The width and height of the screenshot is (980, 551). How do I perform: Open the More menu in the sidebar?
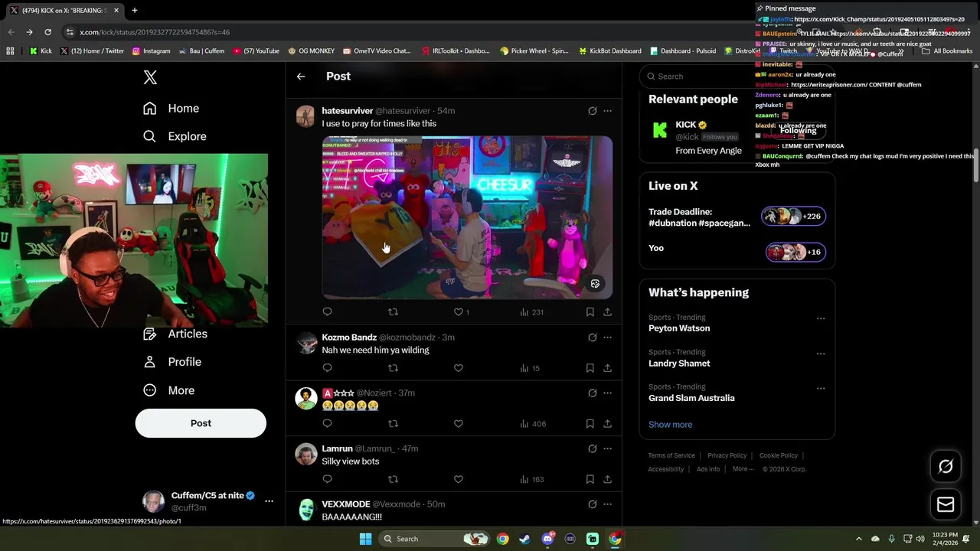click(169, 390)
